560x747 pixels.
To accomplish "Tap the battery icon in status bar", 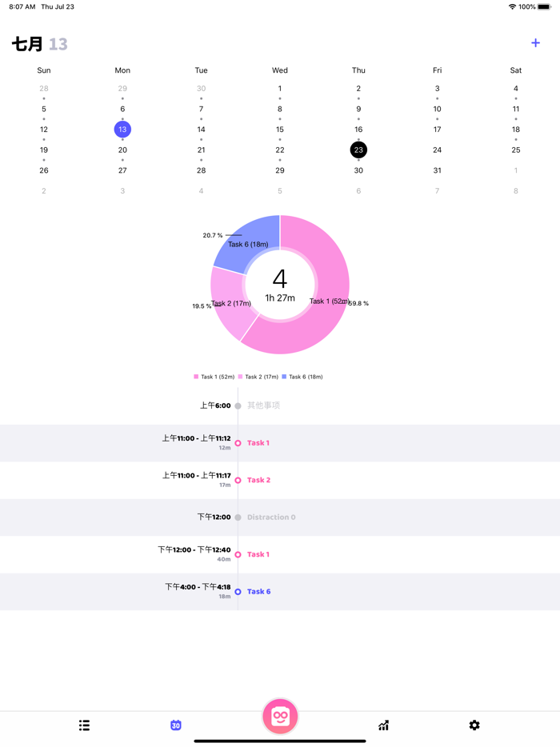I will coord(545,6).
